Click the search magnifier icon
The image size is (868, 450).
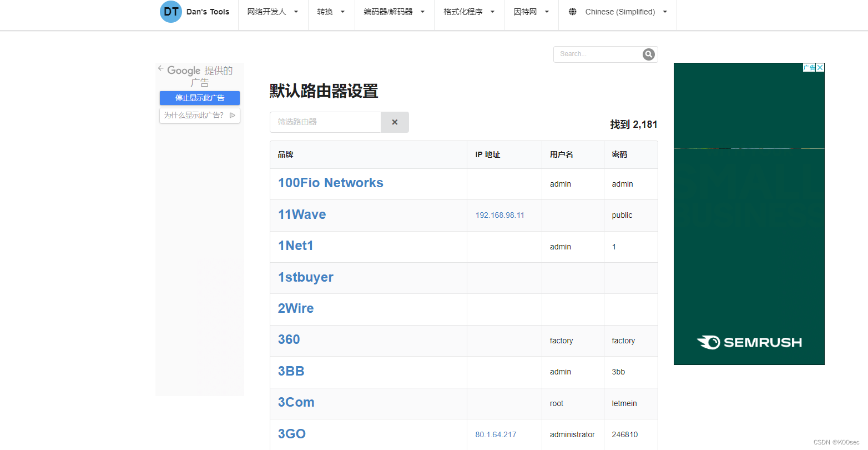pos(649,54)
